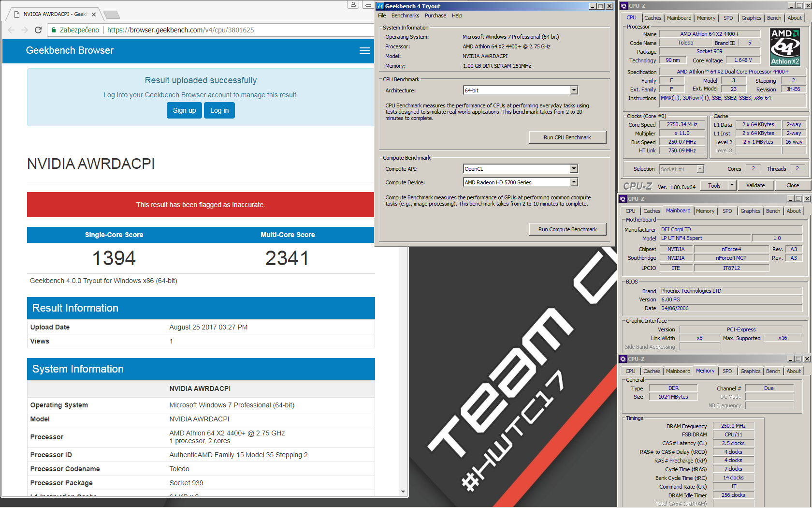Click the Core Speed value 2750.34 MHz
Image resolution: width=812 pixels, height=508 pixels.
pyautogui.click(x=682, y=124)
